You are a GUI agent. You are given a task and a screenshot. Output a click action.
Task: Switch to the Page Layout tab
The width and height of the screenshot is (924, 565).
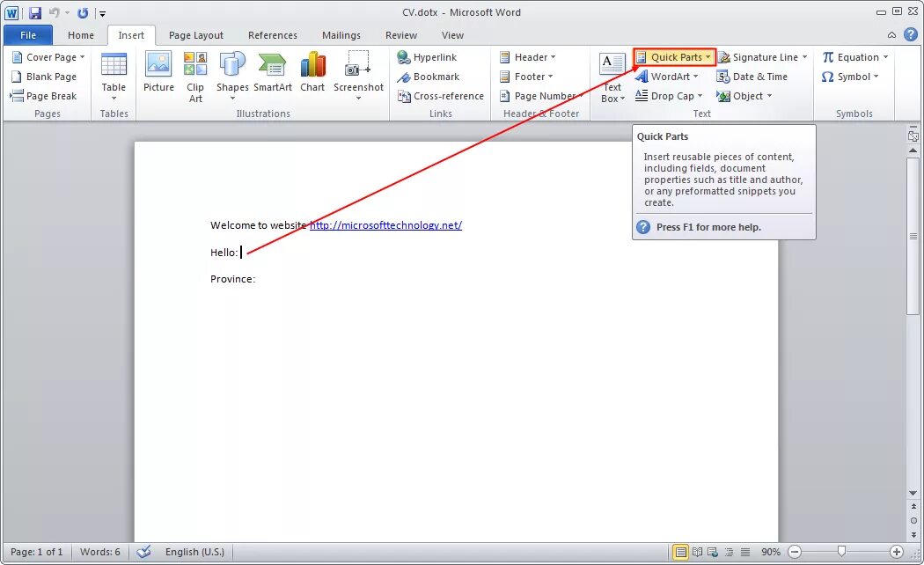point(195,35)
